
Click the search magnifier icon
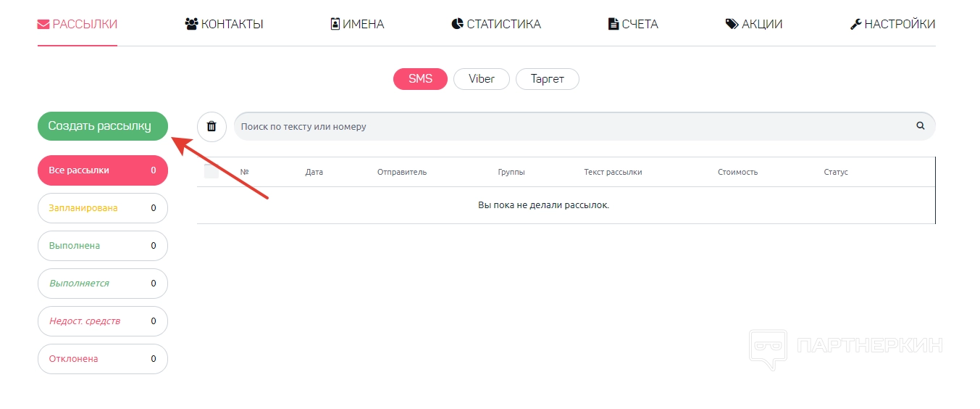click(921, 125)
